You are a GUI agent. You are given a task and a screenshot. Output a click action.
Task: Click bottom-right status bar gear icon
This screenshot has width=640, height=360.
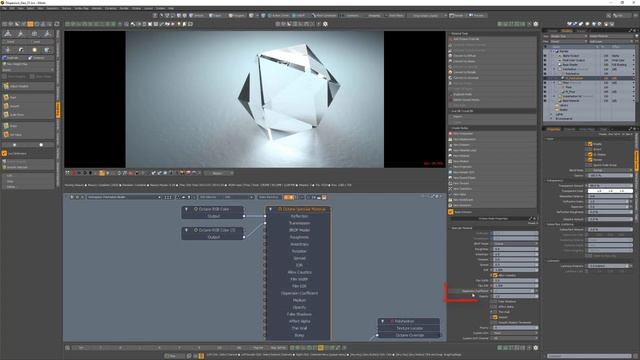click(536, 348)
